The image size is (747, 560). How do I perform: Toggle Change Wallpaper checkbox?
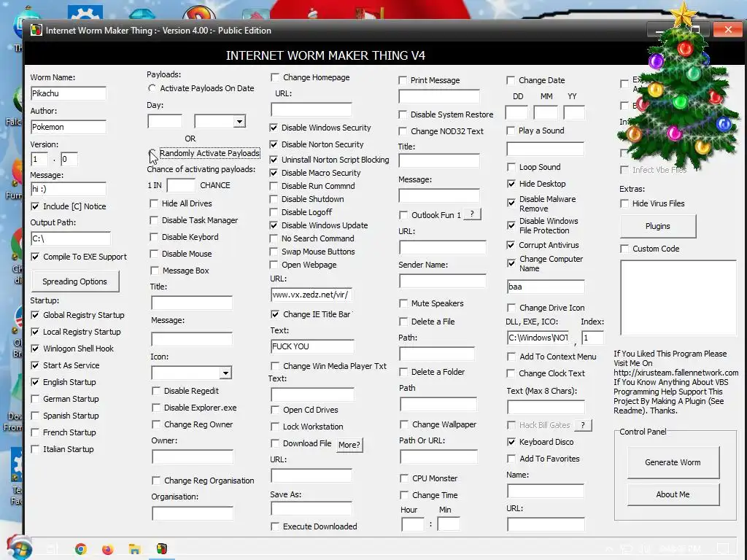click(x=404, y=424)
